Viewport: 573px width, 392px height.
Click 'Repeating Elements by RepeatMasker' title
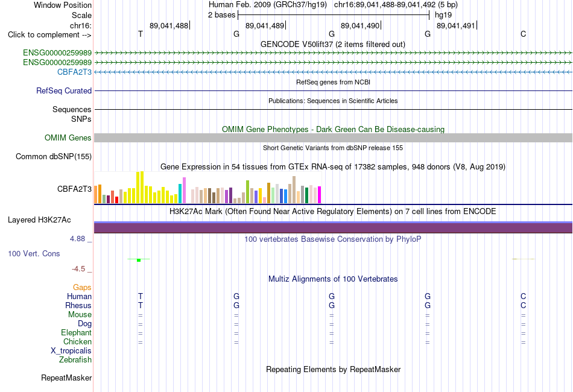pyautogui.click(x=334, y=369)
